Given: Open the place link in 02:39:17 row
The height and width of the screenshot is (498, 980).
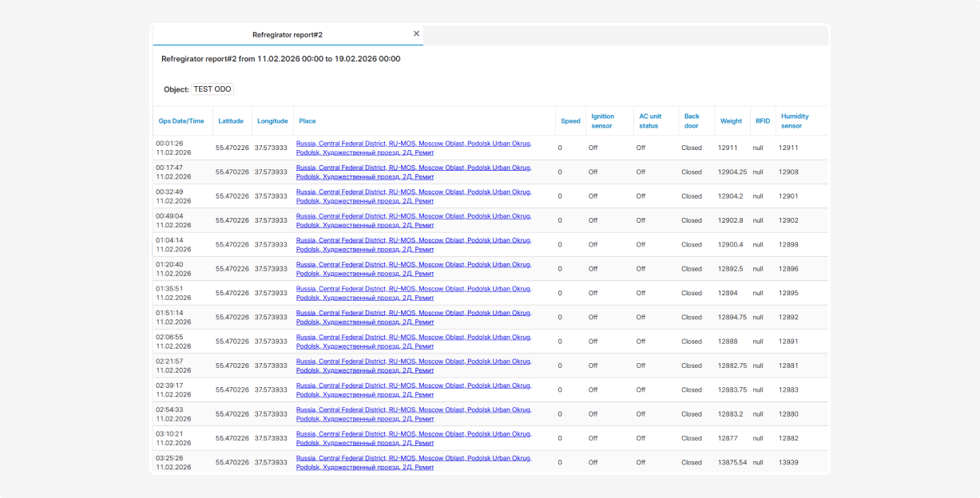Looking at the screenshot, I should tap(414, 390).
